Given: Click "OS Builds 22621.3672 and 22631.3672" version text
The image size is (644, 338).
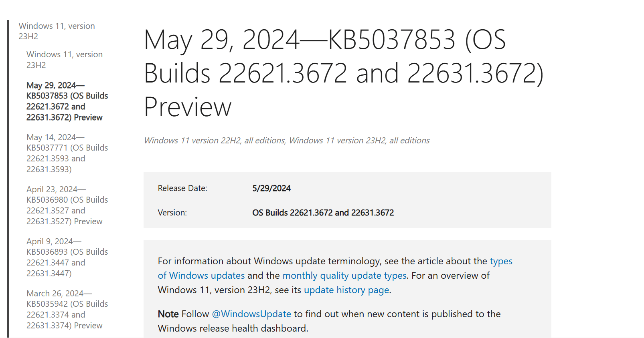Looking at the screenshot, I should (x=323, y=213).
